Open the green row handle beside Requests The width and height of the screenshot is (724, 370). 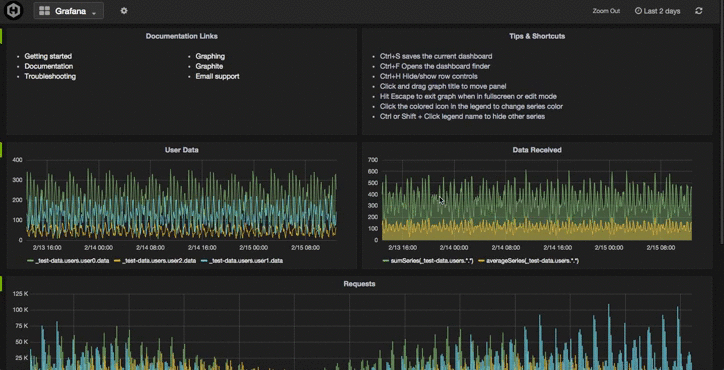pyautogui.click(x=1, y=284)
